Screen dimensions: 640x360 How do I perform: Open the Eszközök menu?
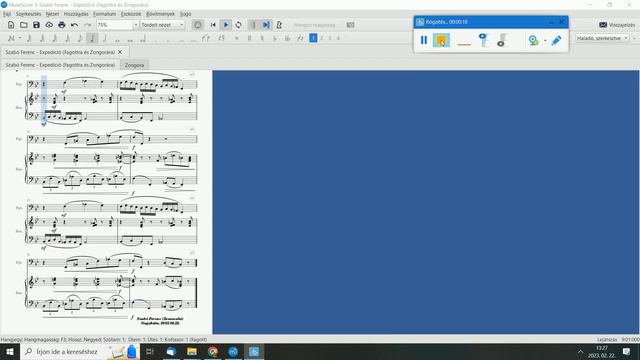coord(131,14)
